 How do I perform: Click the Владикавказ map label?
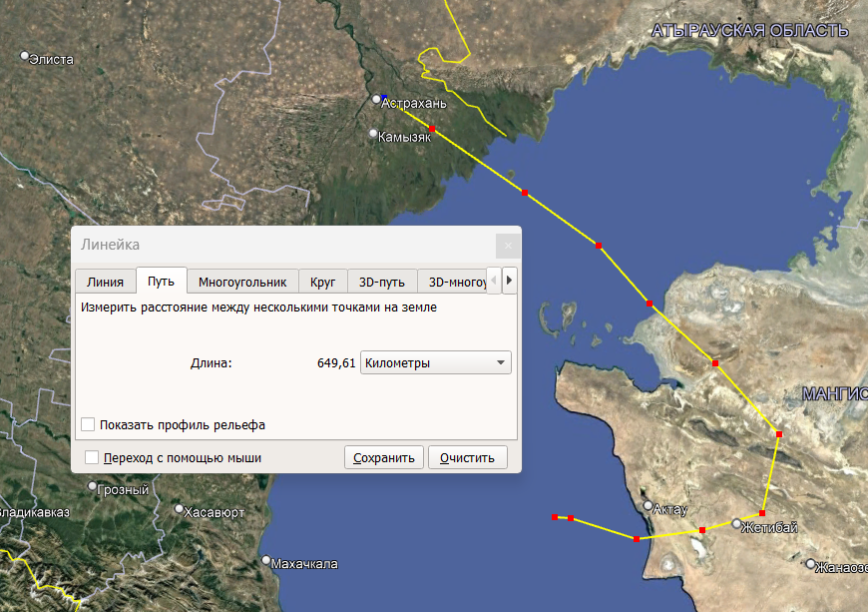pyautogui.click(x=34, y=512)
